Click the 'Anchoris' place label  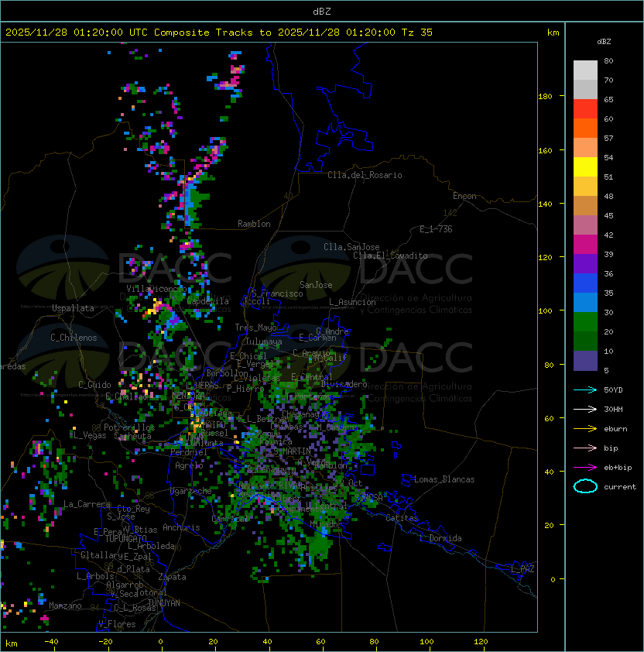tap(181, 527)
